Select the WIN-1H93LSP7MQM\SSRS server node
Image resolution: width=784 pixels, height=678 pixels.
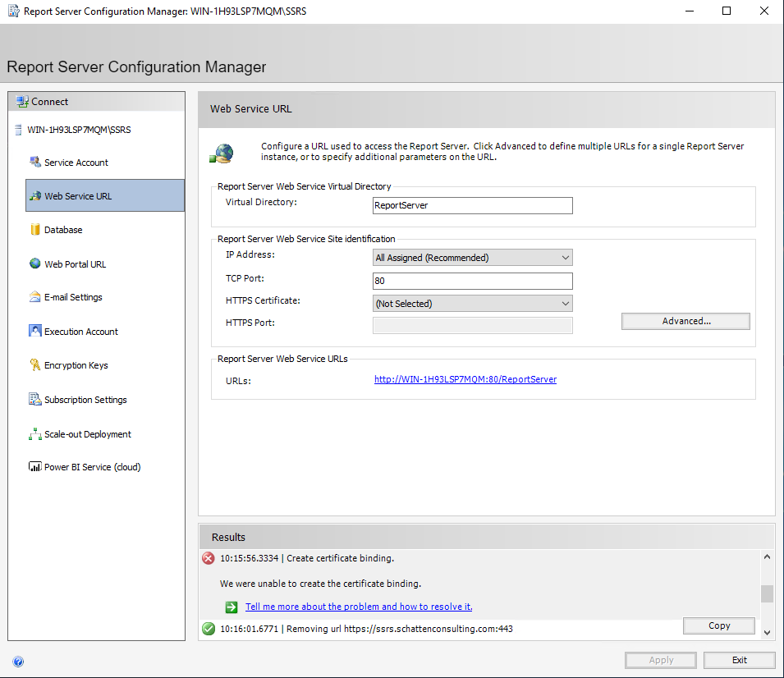click(78, 130)
